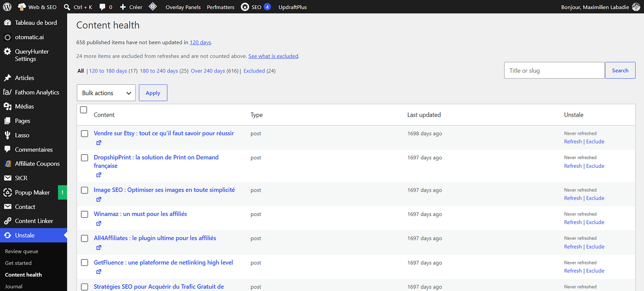Open the Bulk actions dropdown
644x291 pixels.
click(106, 93)
